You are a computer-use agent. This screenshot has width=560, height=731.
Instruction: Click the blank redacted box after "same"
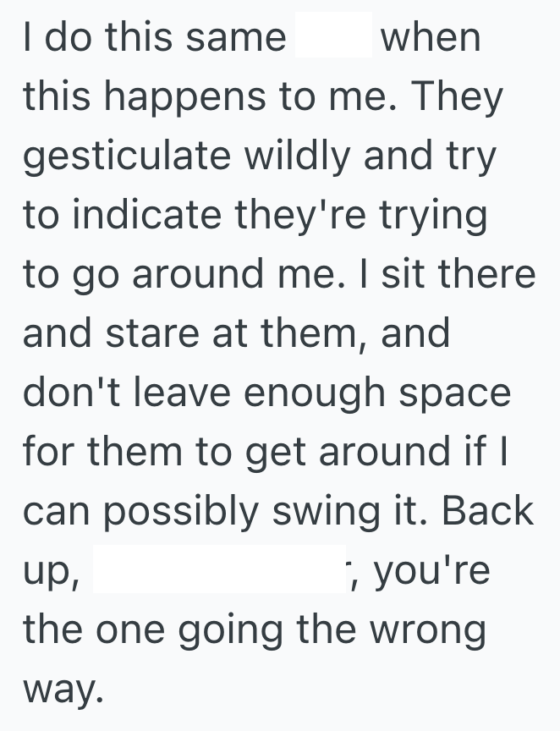(333, 36)
